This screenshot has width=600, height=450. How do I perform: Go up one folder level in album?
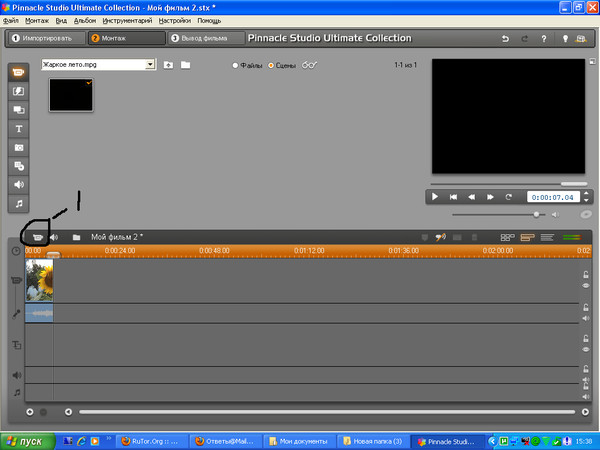point(168,65)
